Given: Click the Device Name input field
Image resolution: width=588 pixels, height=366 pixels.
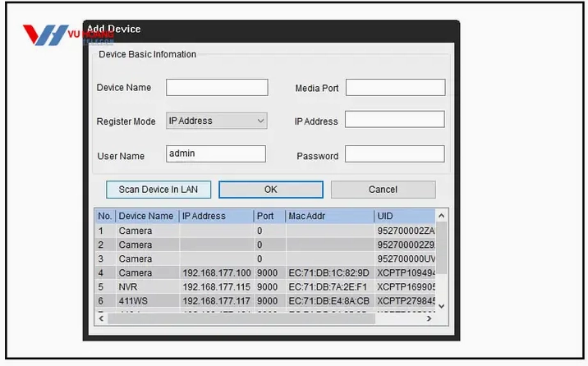Looking at the screenshot, I should point(217,87).
